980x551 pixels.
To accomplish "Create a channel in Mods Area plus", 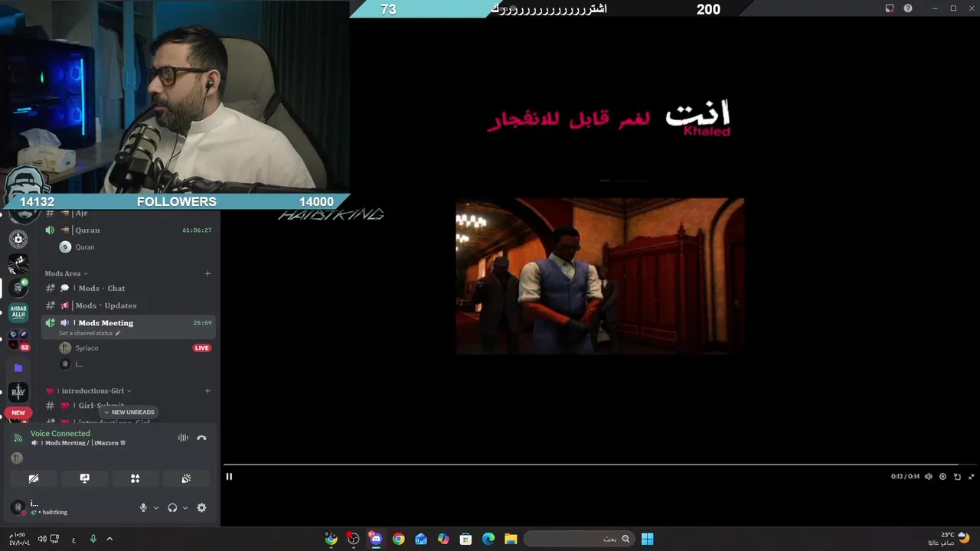I will [207, 273].
